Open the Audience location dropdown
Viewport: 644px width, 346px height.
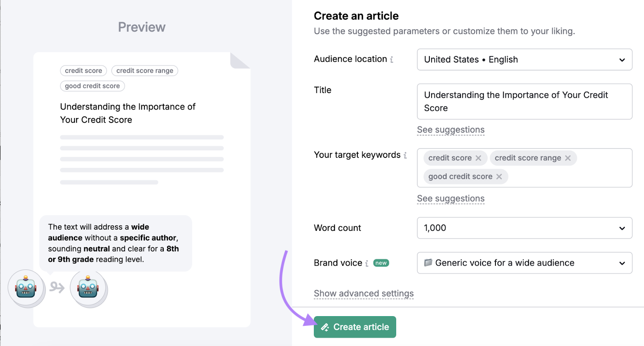[524, 60]
